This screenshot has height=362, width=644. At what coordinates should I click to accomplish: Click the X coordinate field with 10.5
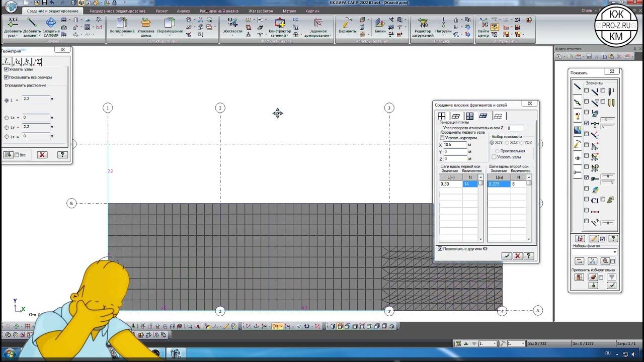[x=454, y=145]
